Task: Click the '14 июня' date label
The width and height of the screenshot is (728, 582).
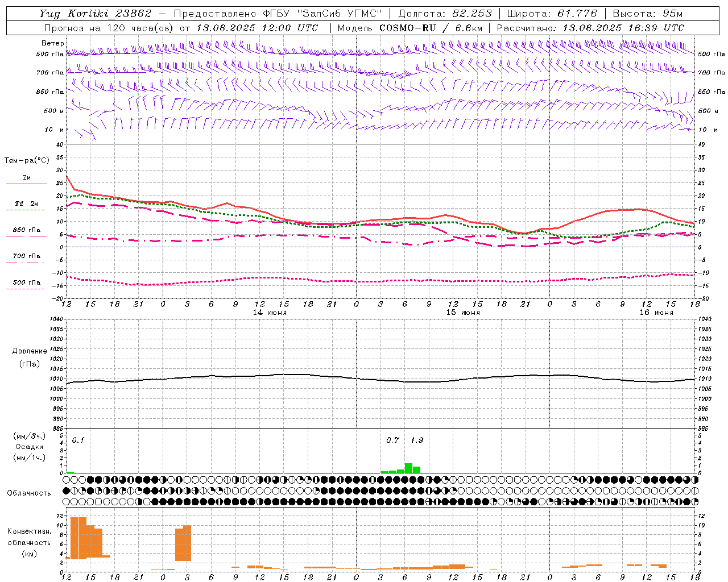Action: tap(270, 313)
